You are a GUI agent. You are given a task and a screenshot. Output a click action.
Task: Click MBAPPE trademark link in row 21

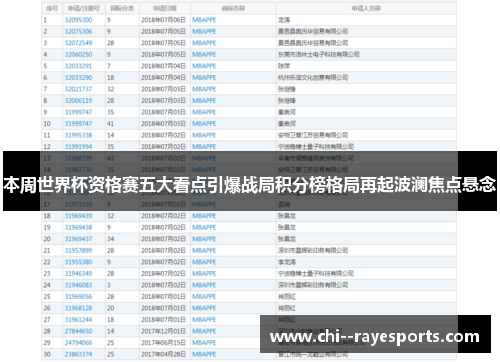coord(204,250)
